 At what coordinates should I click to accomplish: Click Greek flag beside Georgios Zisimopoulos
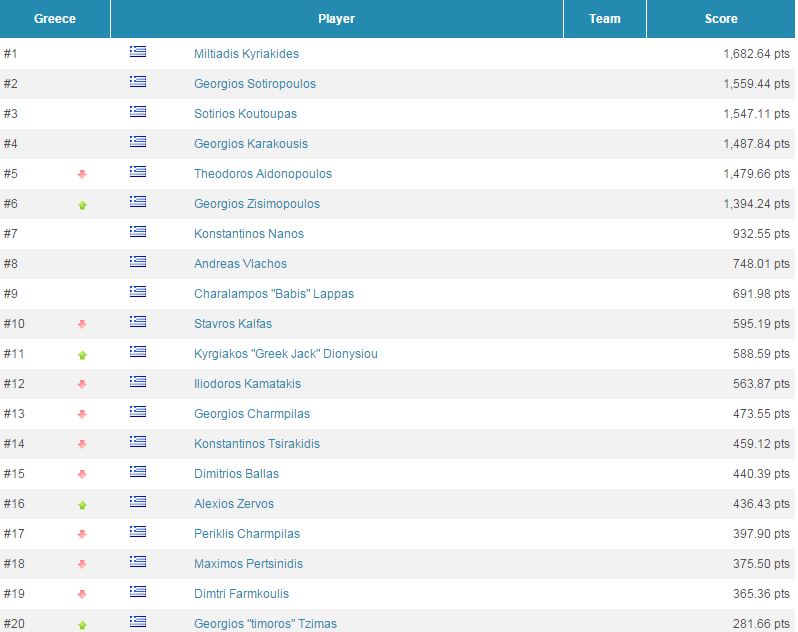point(138,202)
